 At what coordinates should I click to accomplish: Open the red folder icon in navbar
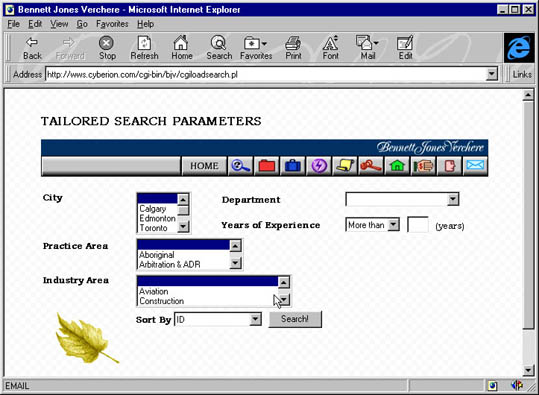tap(267, 166)
